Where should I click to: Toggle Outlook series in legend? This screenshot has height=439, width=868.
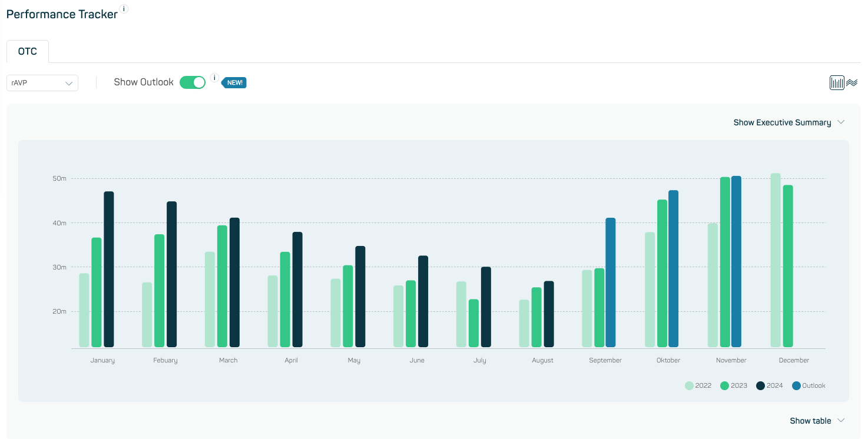pos(809,386)
